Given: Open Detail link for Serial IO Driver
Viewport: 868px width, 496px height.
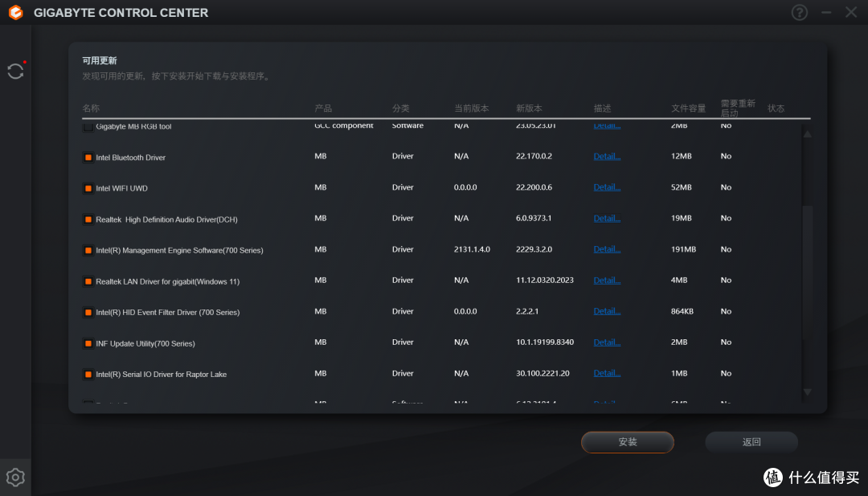Looking at the screenshot, I should (607, 374).
